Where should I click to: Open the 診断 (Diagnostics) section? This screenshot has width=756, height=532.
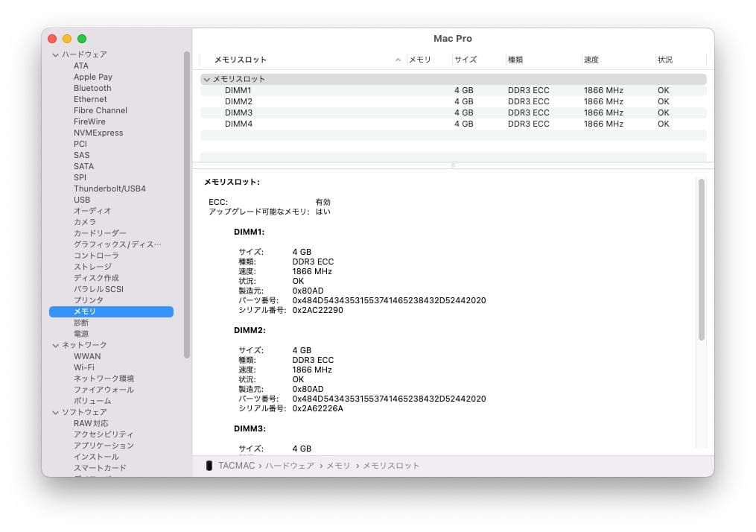[x=80, y=323]
